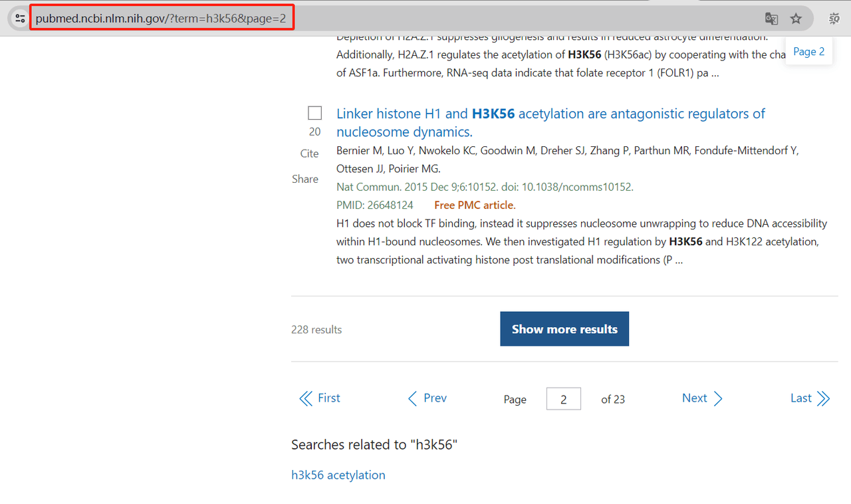Click the author list starting Bernier M
The image size is (851, 504).
pos(567,160)
